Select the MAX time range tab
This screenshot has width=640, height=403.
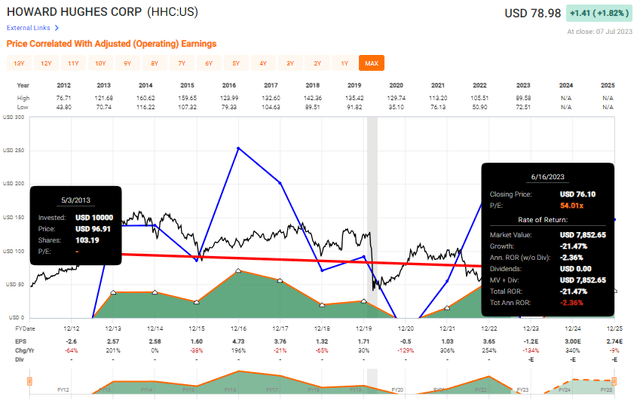(x=371, y=63)
